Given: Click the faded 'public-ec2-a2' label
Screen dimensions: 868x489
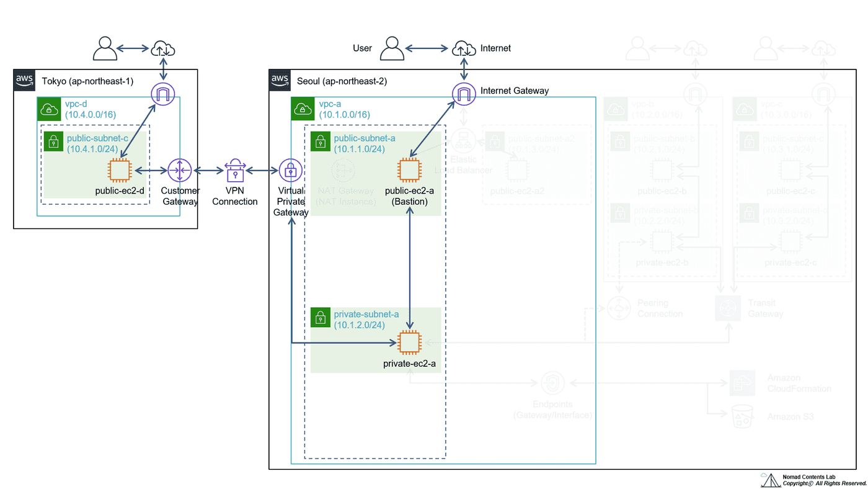Looking at the screenshot, I should pos(517,191).
